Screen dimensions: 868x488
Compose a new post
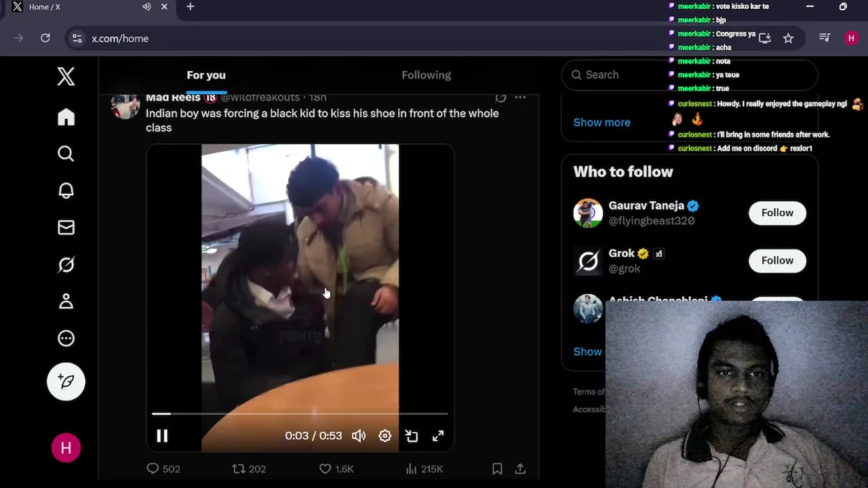point(66,382)
